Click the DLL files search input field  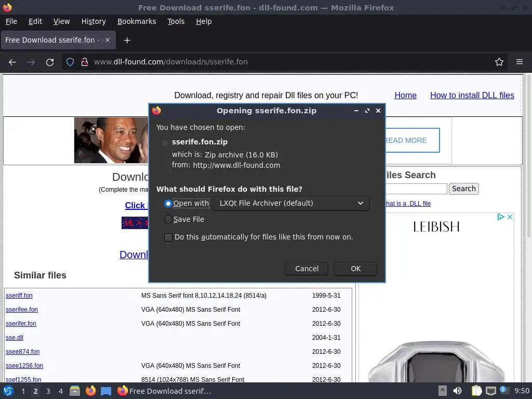point(416,189)
